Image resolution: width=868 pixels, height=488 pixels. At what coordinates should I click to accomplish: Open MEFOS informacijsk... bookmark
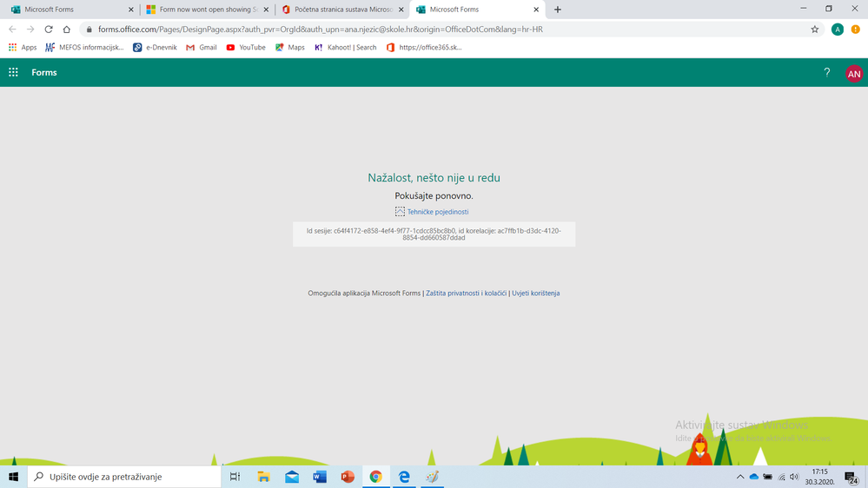tap(84, 48)
